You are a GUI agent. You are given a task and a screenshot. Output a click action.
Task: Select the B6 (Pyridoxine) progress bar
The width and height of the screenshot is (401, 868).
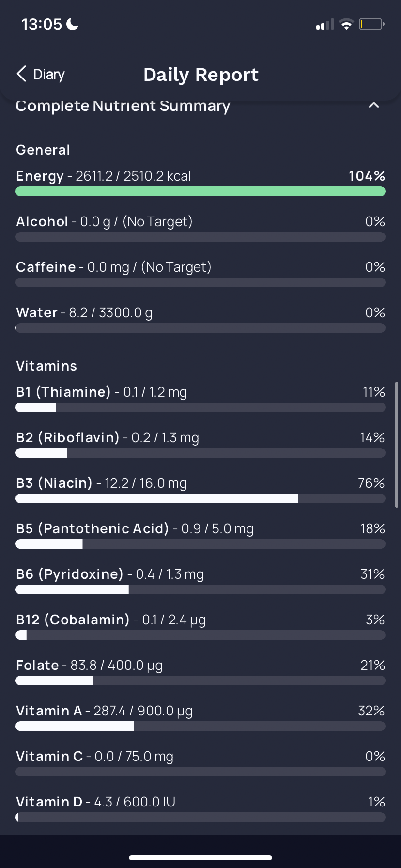click(x=200, y=589)
